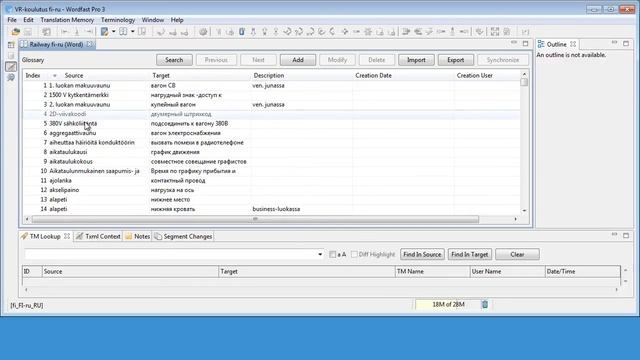Click the Export glossary button

pyautogui.click(x=456, y=60)
